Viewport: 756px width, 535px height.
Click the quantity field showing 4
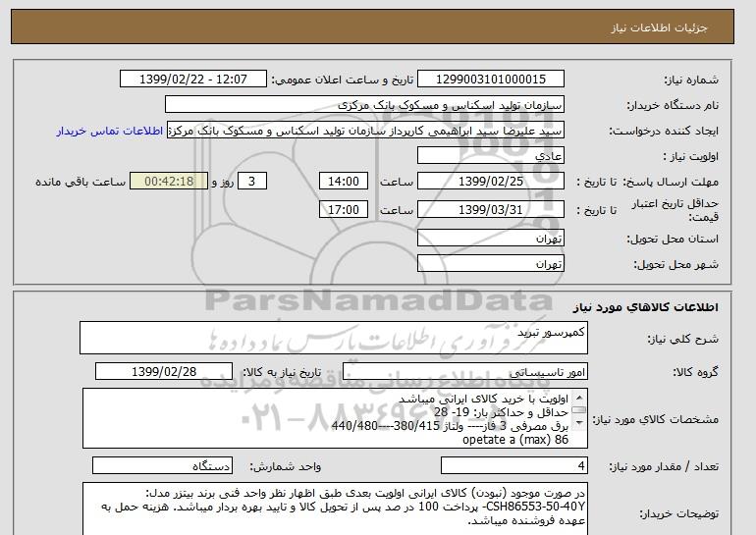(x=513, y=465)
